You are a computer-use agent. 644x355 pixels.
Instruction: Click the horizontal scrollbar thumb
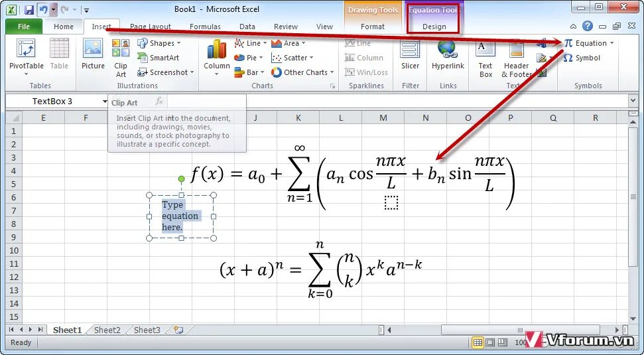[520, 330]
